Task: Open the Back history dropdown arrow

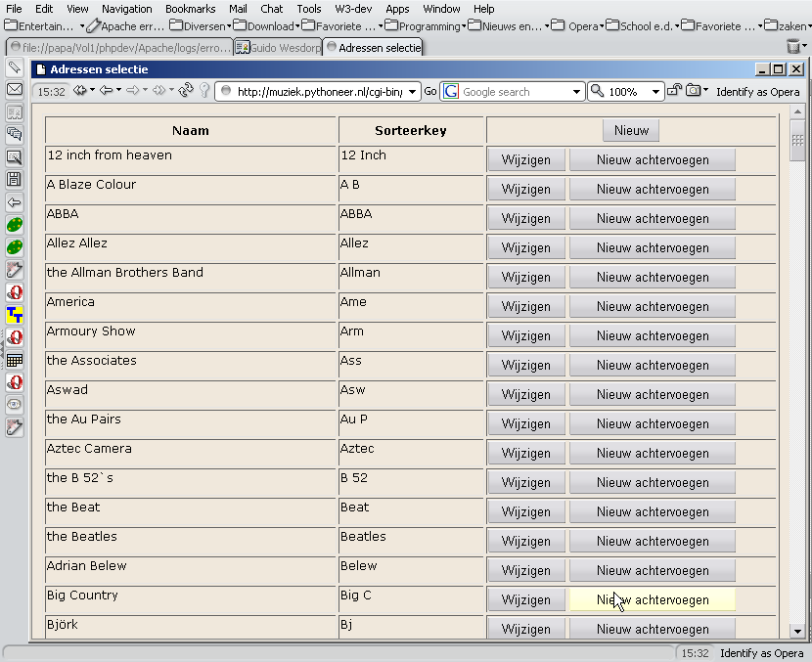Action: pos(118,90)
